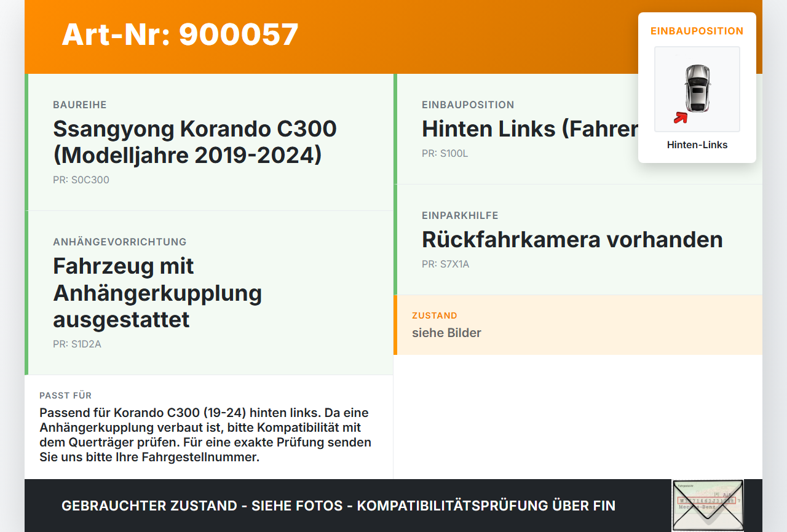Click the orange 'EINBAUPOSITION' card title

pos(697,31)
